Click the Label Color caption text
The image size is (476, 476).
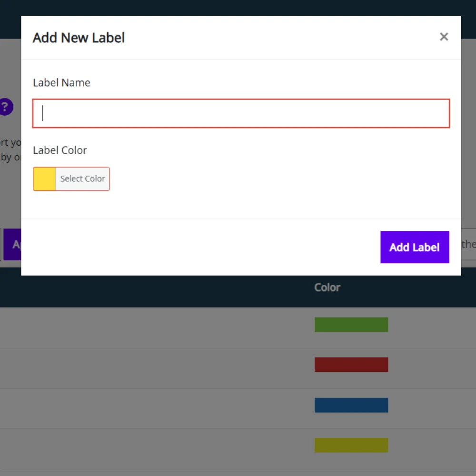click(x=60, y=150)
